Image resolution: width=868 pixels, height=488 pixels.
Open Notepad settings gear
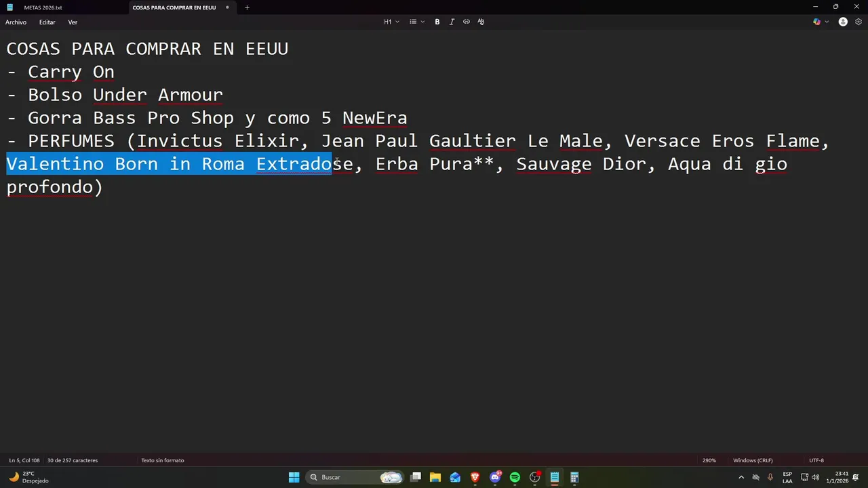coord(859,22)
